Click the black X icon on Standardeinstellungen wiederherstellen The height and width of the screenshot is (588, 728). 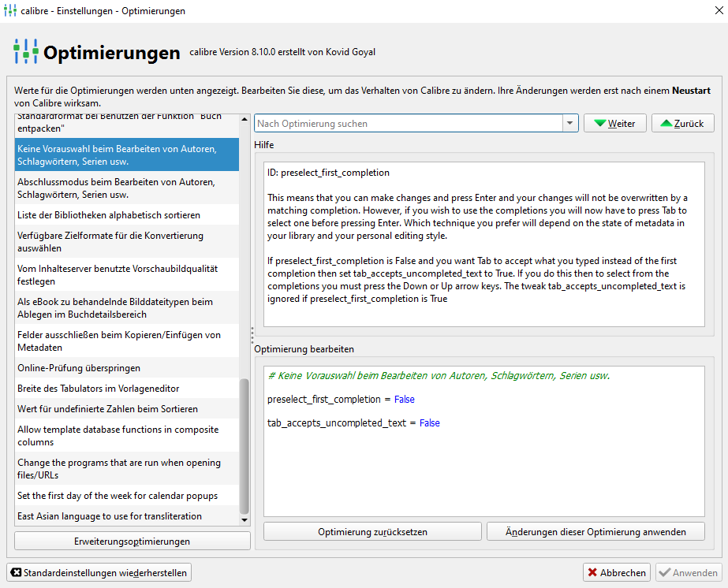coord(16,572)
